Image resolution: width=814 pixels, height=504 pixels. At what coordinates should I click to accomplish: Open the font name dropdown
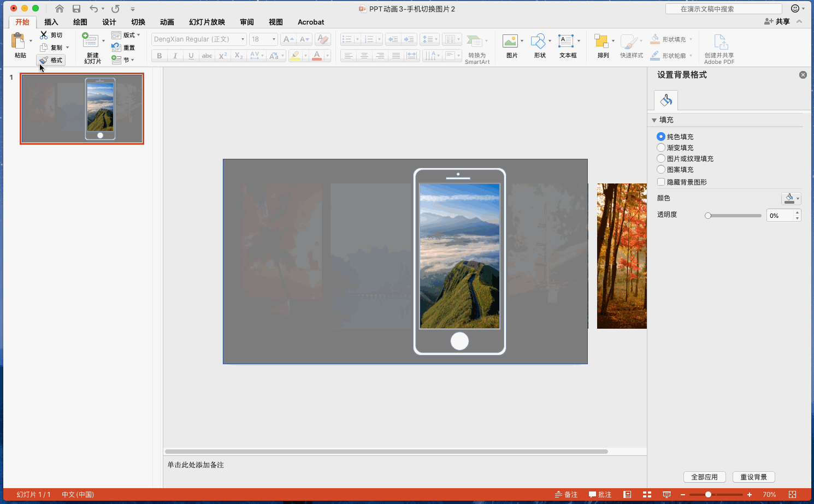point(243,39)
